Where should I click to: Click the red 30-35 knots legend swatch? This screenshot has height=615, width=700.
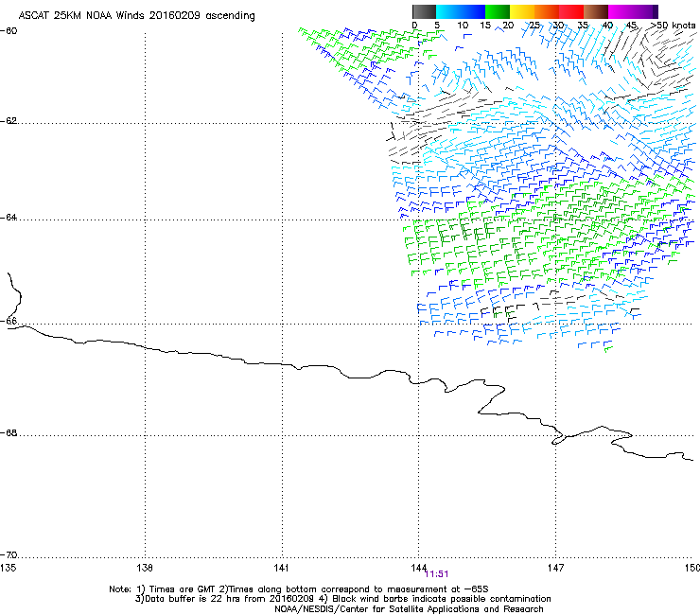[571, 11]
